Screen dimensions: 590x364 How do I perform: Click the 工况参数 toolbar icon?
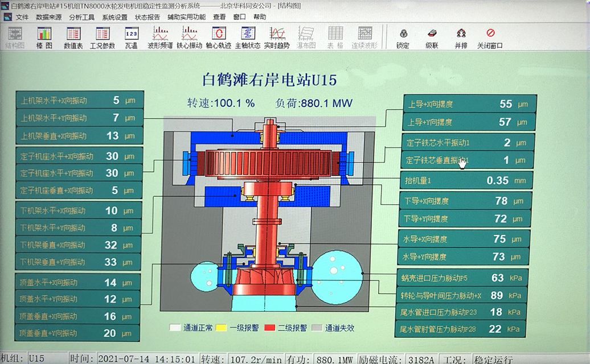pyautogui.click(x=102, y=37)
